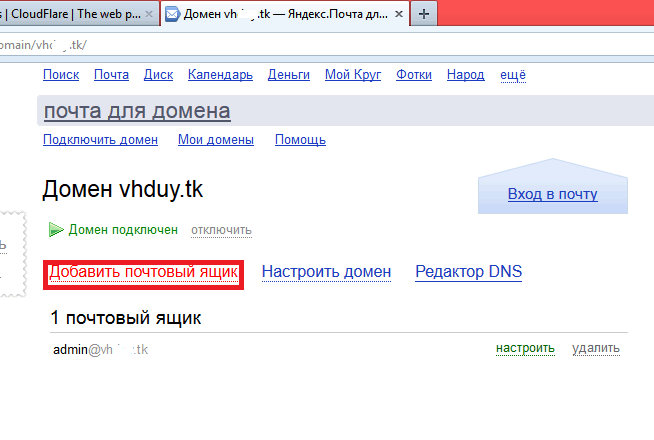Open the Подключить домен page

pyautogui.click(x=100, y=140)
